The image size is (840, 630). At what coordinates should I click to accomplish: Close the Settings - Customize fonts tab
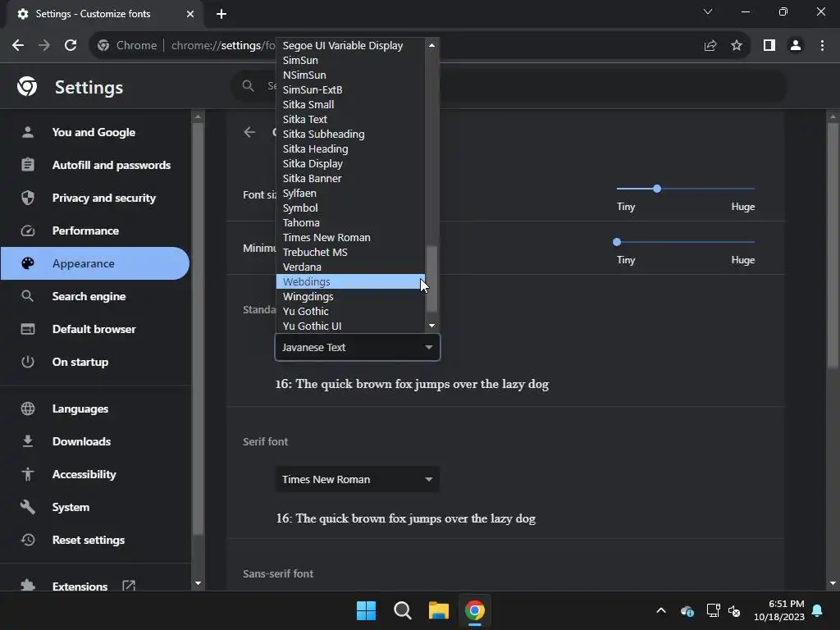[190, 14]
